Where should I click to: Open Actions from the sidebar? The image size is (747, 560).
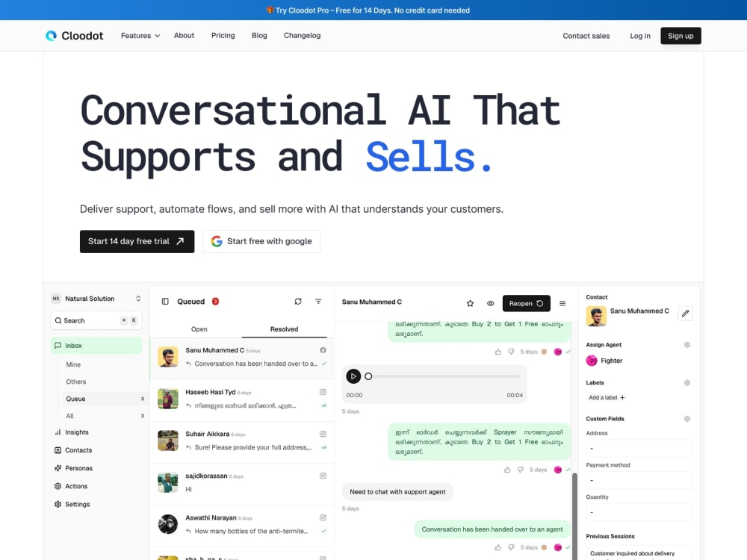(x=71, y=486)
